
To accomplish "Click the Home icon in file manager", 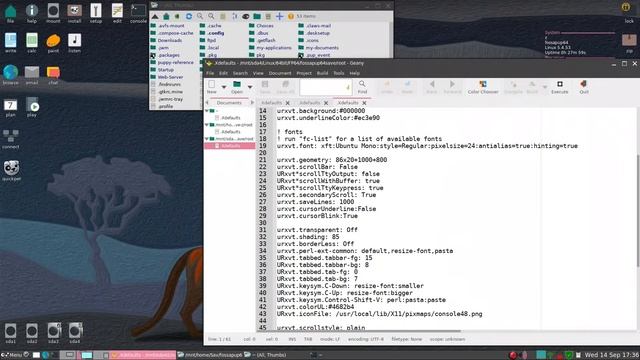I will pyautogui.click(x=166, y=16).
